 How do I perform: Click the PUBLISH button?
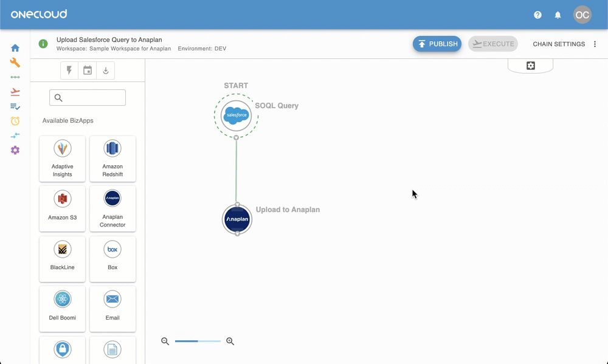pyautogui.click(x=437, y=44)
